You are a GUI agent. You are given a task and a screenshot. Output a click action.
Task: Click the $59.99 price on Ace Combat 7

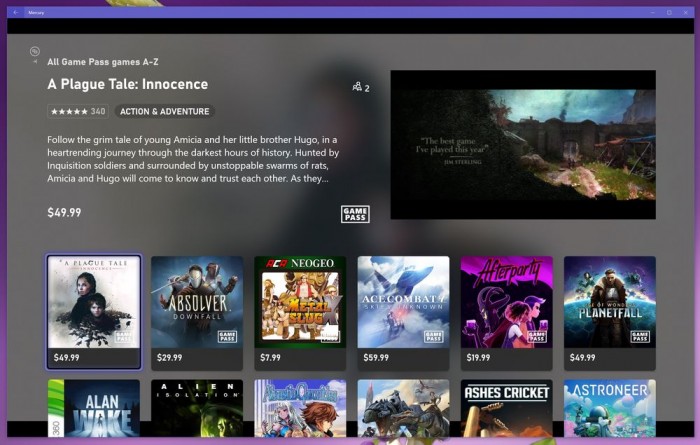[x=376, y=358]
